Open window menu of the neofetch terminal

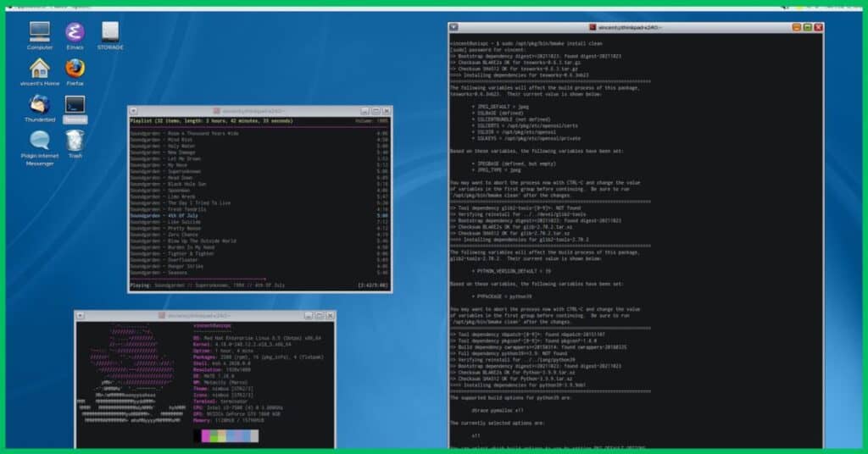tap(81, 316)
